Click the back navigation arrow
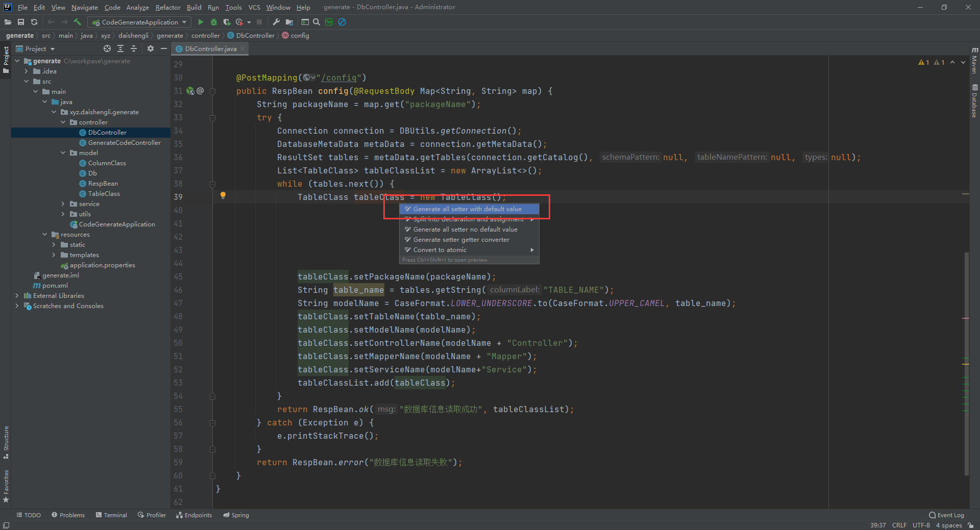 [x=51, y=22]
